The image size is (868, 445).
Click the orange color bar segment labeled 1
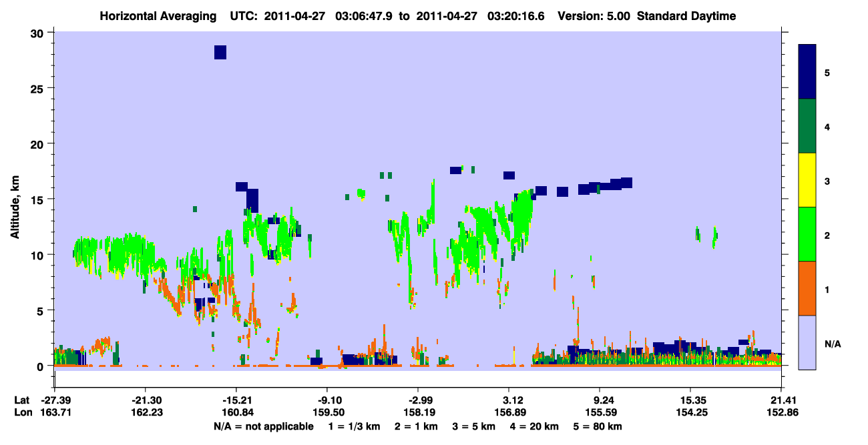(807, 288)
